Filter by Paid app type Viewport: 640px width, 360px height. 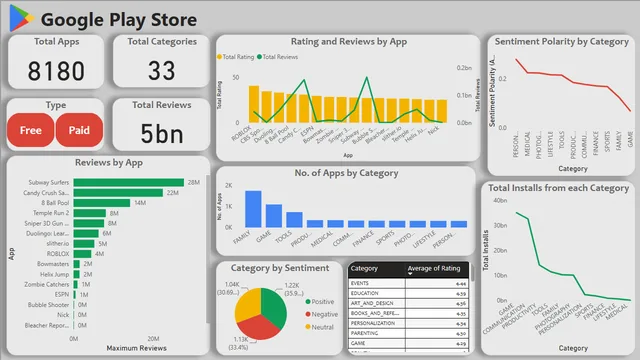tap(79, 130)
